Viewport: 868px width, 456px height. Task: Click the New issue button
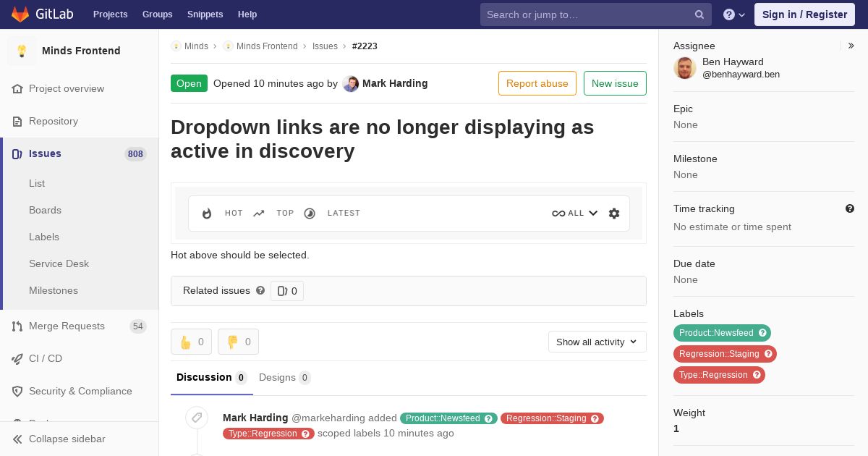[615, 83]
